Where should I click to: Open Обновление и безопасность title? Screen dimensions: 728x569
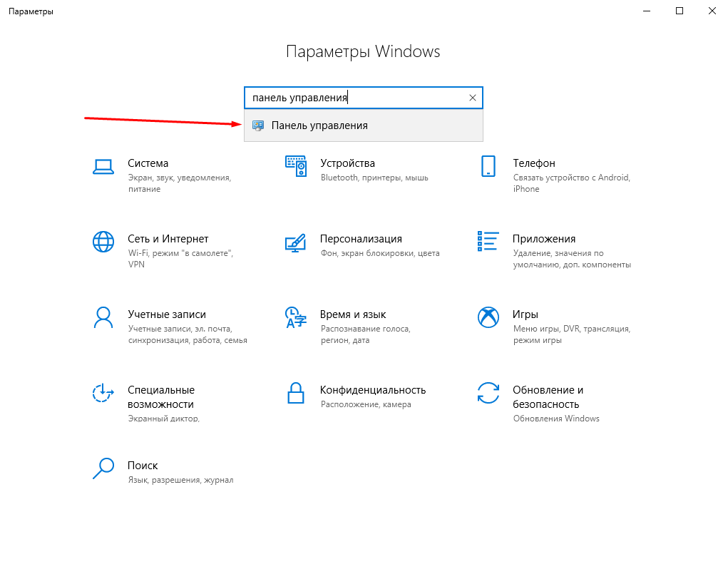point(548,397)
